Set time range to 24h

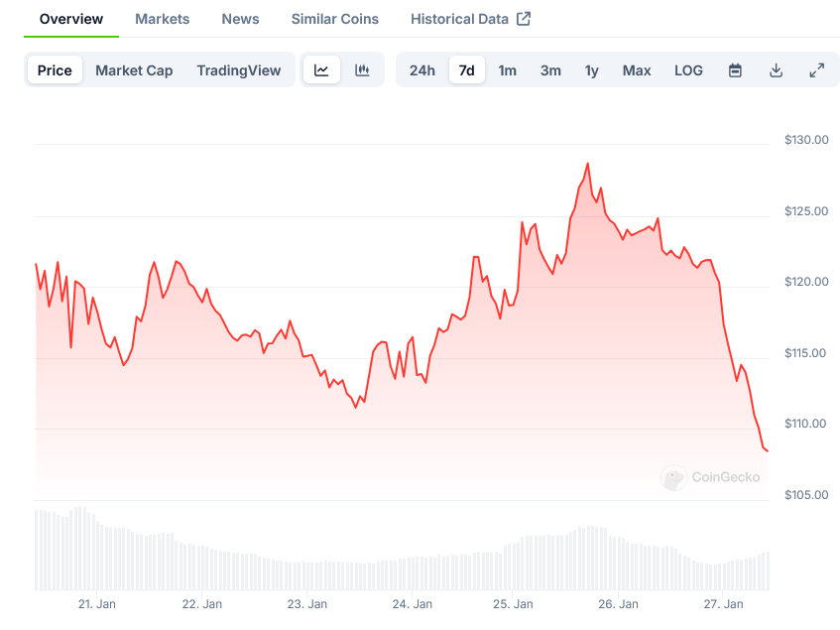(421, 70)
